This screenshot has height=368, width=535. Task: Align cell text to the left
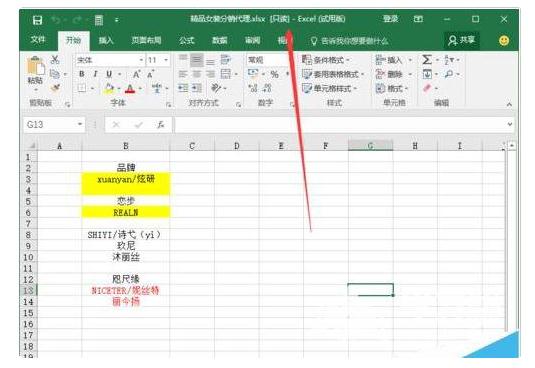tap(183, 74)
